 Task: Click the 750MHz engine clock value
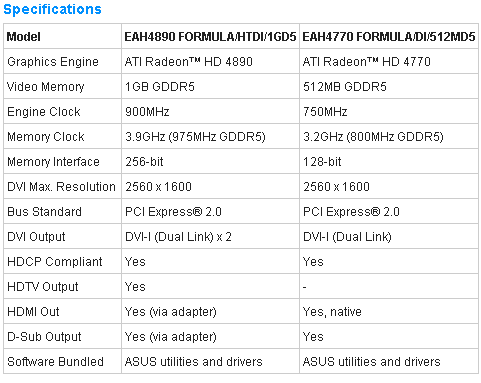click(x=325, y=112)
